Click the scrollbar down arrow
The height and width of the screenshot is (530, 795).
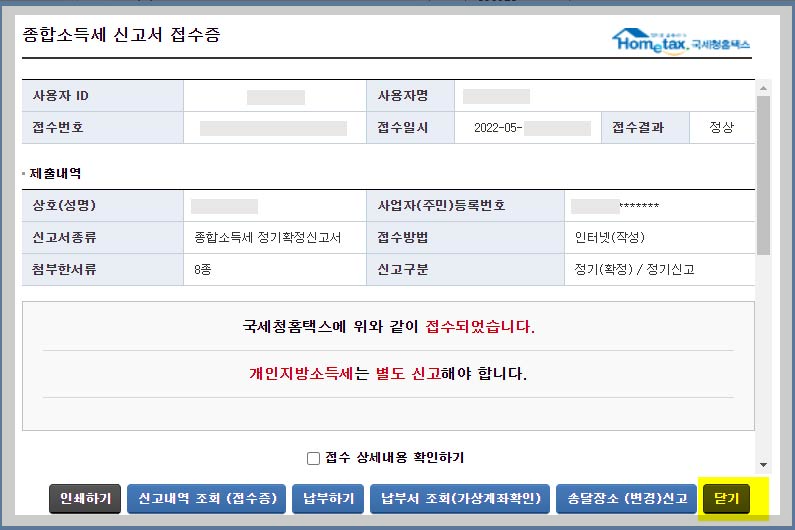(763, 465)
